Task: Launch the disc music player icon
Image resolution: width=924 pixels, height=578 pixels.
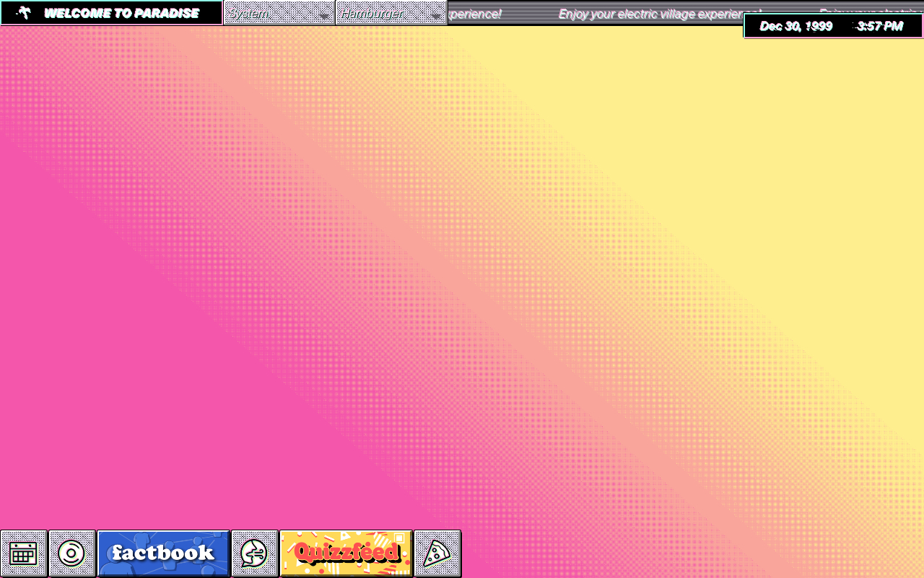Action: (x=71, y=553)
